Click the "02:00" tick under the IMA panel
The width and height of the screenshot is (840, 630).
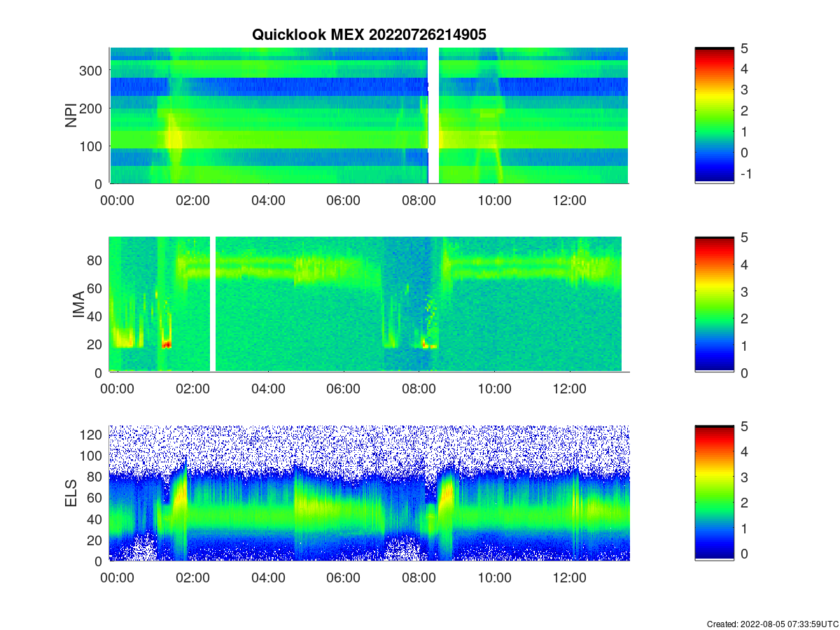192,389
